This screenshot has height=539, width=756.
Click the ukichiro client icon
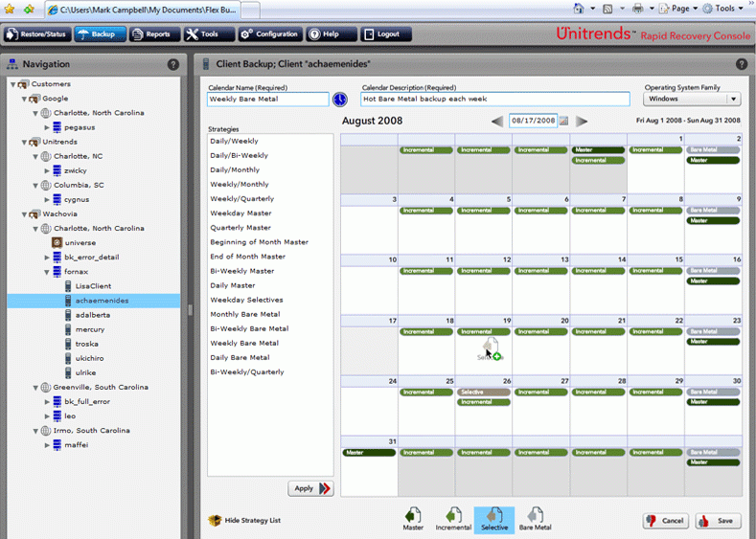(x=68, y=358)
